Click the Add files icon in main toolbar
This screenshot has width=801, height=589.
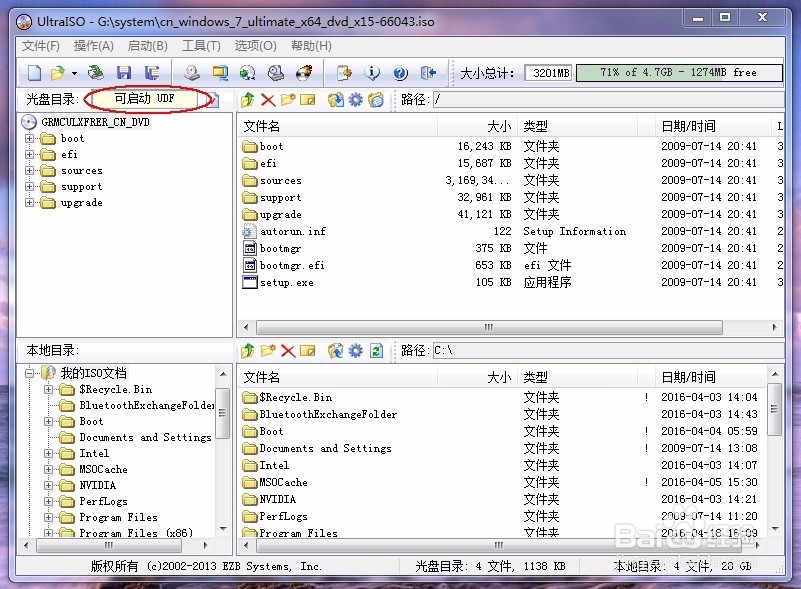tap(344, 73)
